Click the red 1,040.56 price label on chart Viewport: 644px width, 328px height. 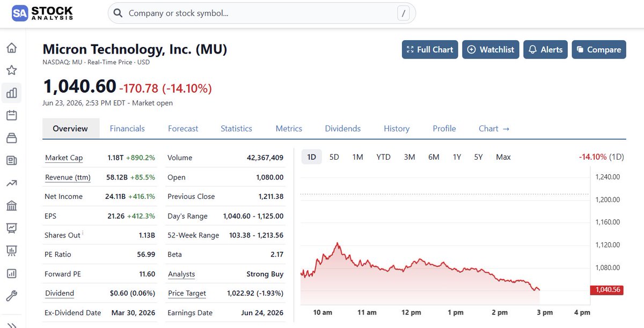point(606,290)
